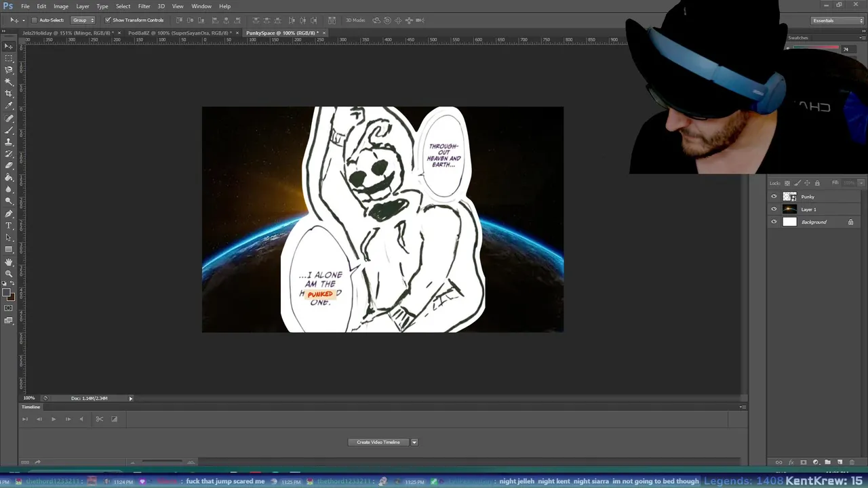868x488 pixels.
Task: Open the Auto-Select Group dropdown
Action: tap(83, 20)
